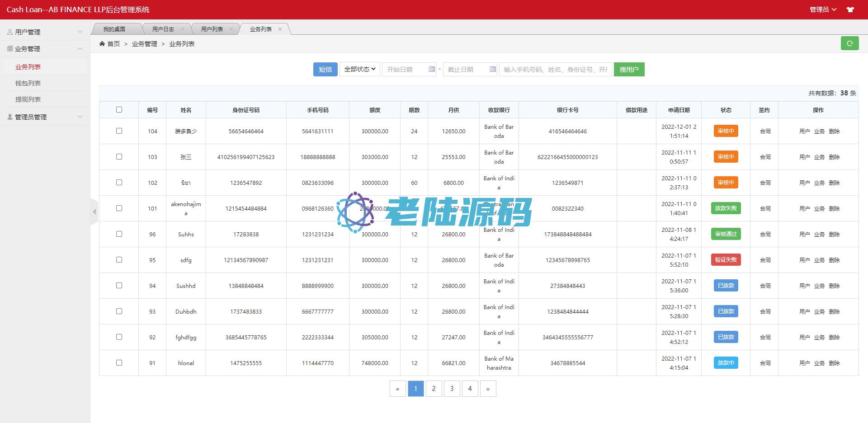Screen dimensions: 868x423
Task: Open the start date calendar icon
Action: coord(431,69)
